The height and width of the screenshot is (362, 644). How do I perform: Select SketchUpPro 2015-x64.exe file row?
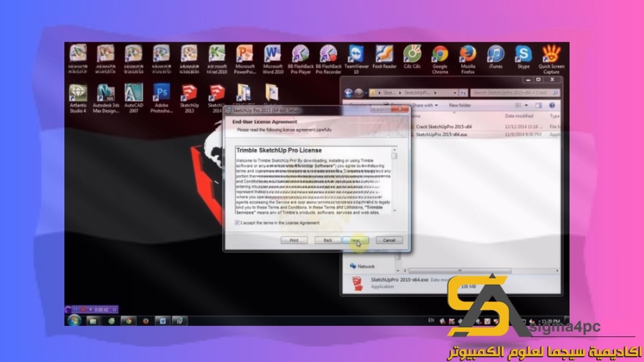[x=486, y=135]
